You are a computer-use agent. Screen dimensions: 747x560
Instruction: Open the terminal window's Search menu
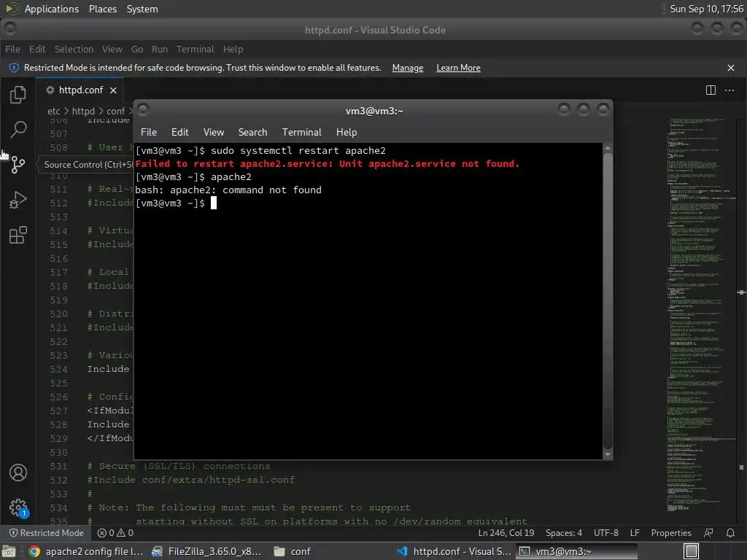point(252,133)
